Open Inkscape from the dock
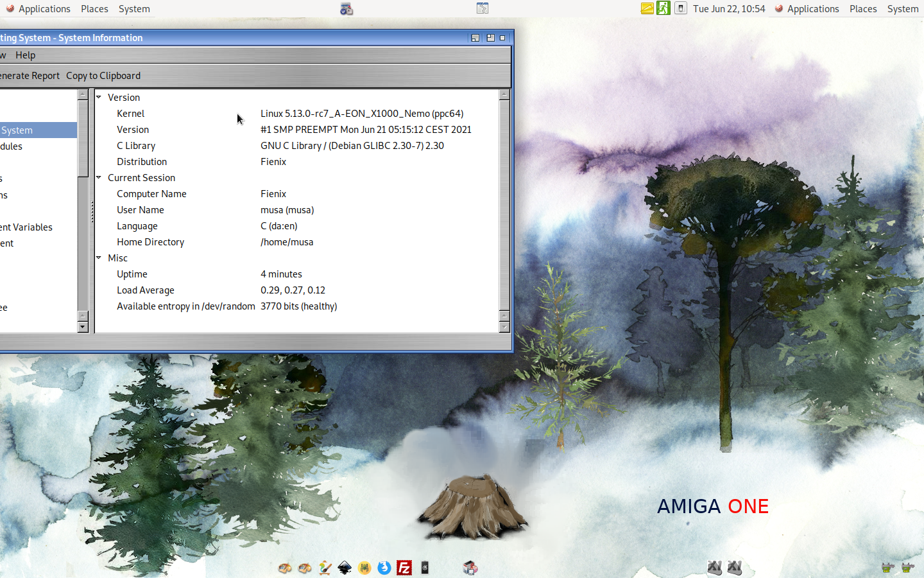Image resolution: width=924 pixels, height=578 pixels. [345, 568]
